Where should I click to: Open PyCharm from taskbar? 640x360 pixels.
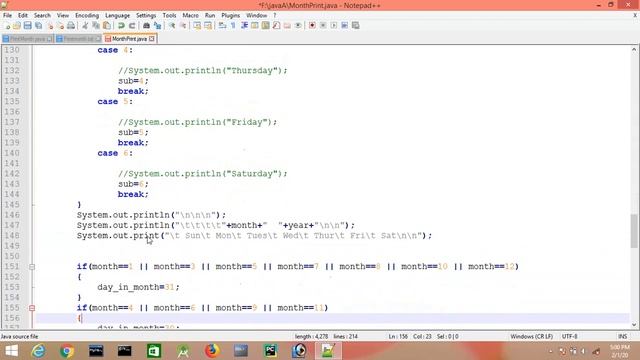270,351
